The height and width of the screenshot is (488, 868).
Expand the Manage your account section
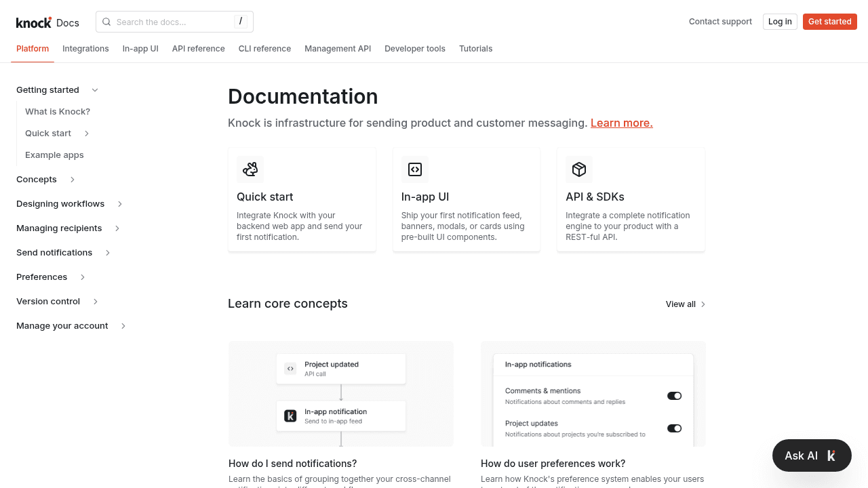pos(123,326)
